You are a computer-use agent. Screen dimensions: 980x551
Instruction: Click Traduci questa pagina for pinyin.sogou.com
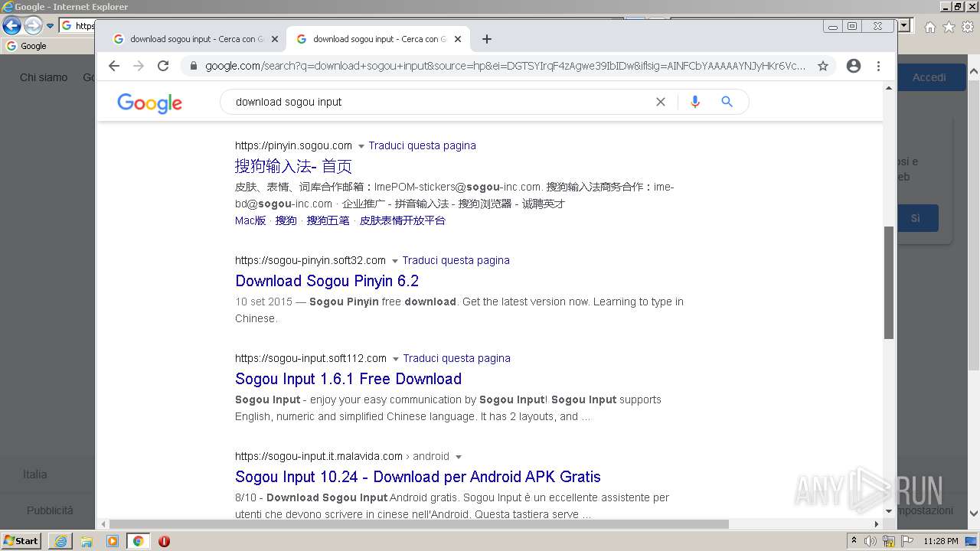[x=422, y=145]
